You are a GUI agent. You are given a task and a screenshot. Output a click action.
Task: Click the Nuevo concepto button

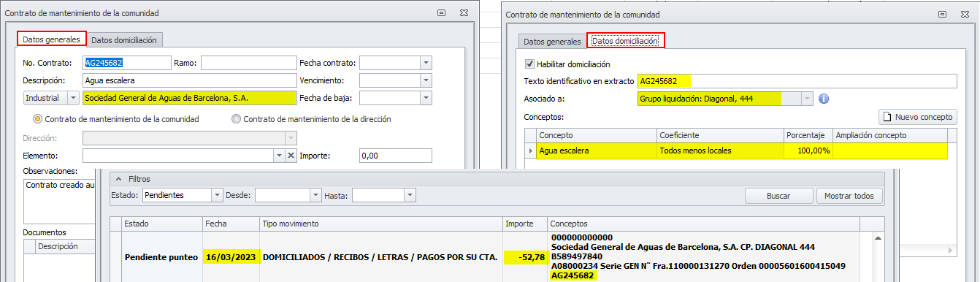point(917,117)
